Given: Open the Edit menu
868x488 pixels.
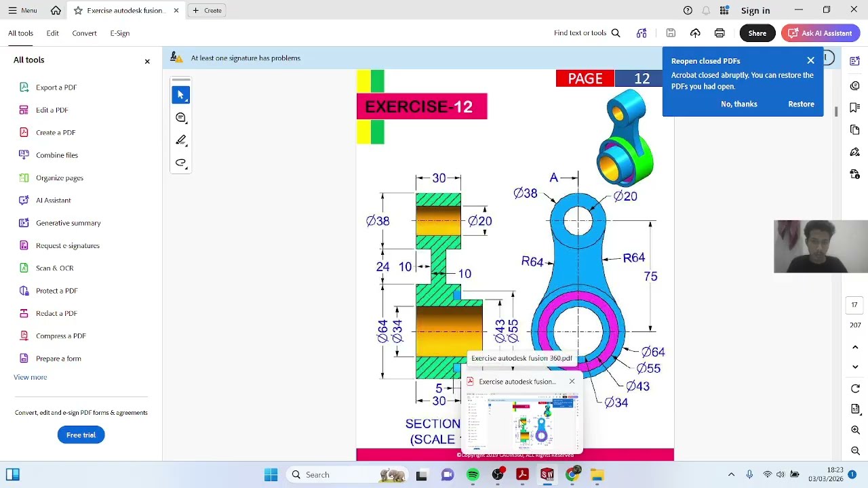Looking at the screenshot, I should tap(52, 33).
